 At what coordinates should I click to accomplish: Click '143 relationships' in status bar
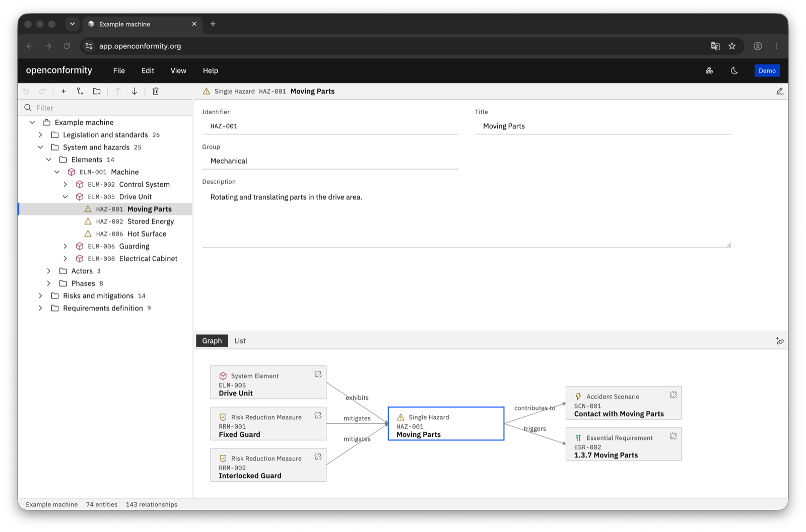[152, 504]
